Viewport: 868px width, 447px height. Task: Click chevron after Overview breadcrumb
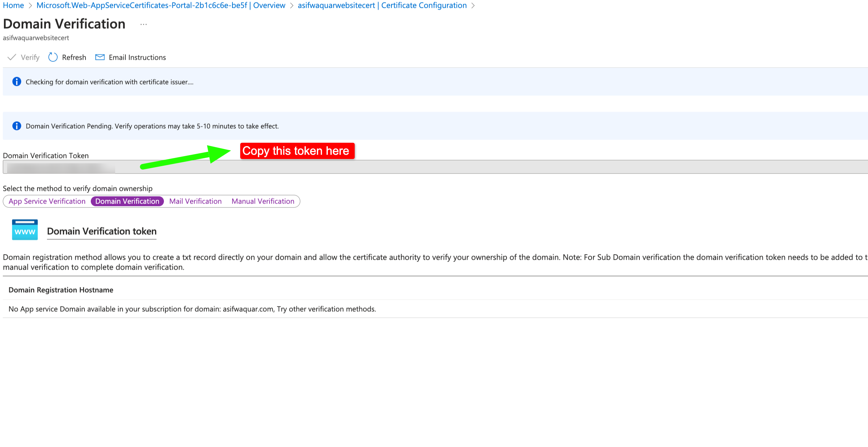[x=291, y=6]
